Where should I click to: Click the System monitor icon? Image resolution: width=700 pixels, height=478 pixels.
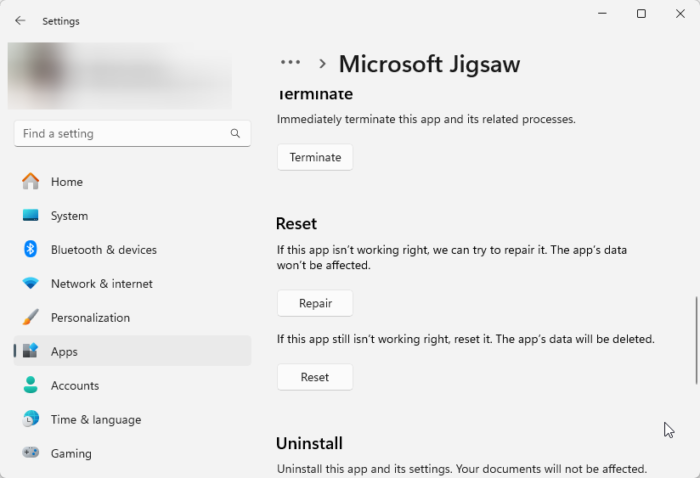pos(31,216)
